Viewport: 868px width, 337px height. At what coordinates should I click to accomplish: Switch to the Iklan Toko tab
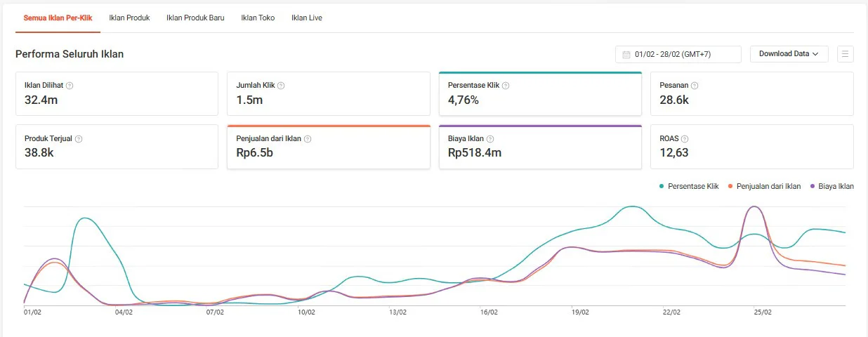point(258,18)
